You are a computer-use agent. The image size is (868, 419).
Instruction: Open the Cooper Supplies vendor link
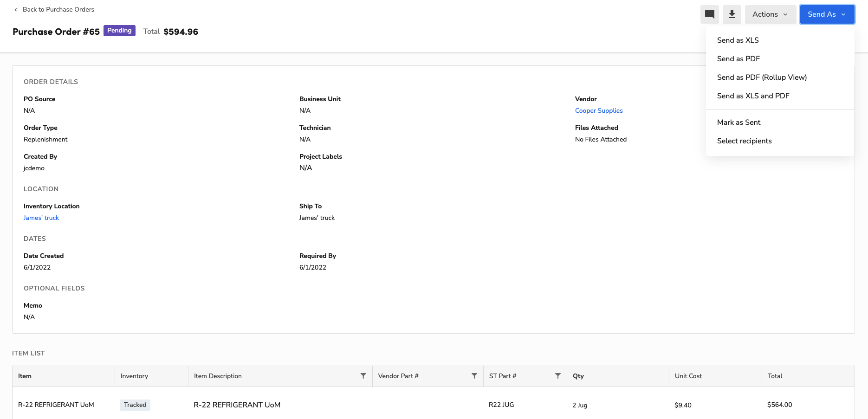[x=599, y=110]
